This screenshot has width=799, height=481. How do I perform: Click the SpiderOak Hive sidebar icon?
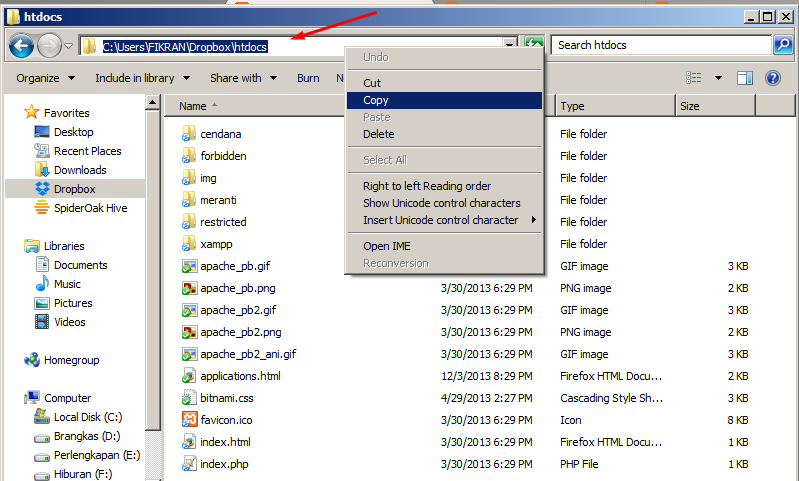pyautogui.click(x=42, y=208)
